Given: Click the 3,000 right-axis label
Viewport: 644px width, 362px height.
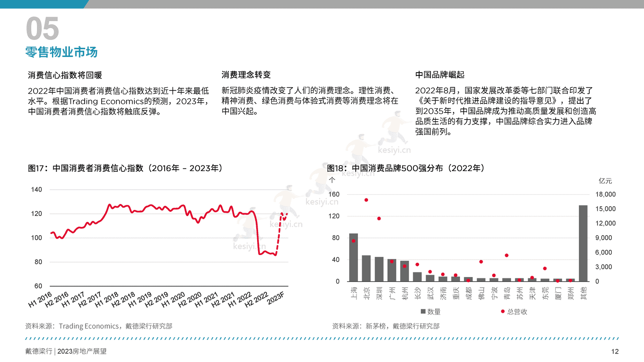Looking at the screenshot, I should tap(604, 267).
